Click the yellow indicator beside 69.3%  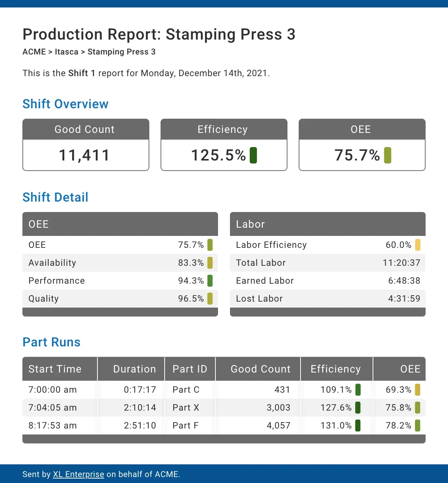[x=417, y=390]
